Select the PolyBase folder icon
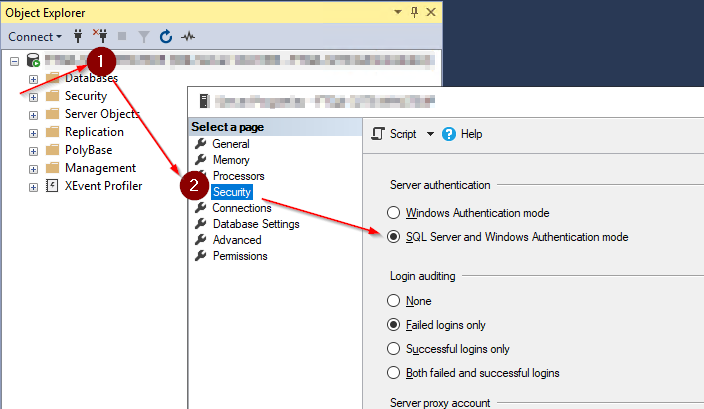Screen dimensions: 704x409 [x=53, y=150]
